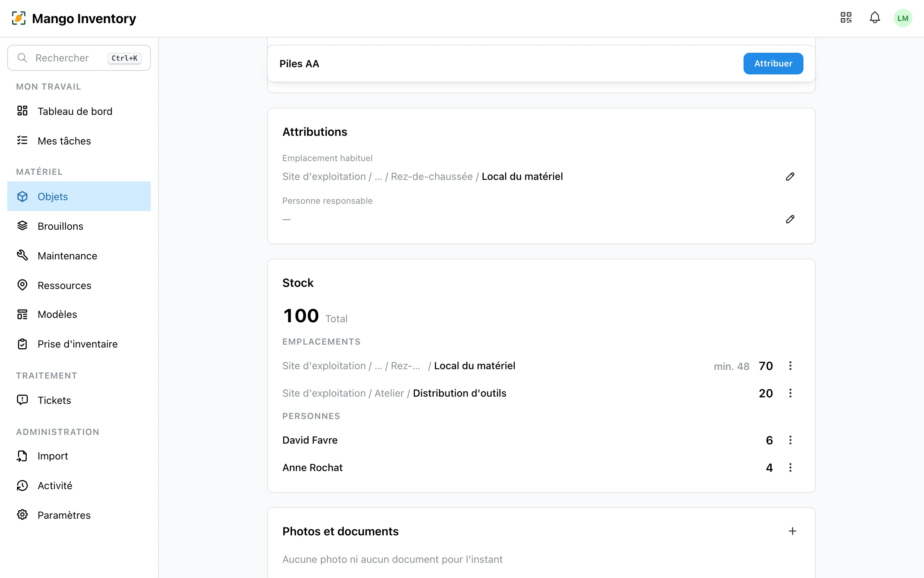Open options menu for Local du matériel stock
924x578 pixels.
(x=790, y=366)
